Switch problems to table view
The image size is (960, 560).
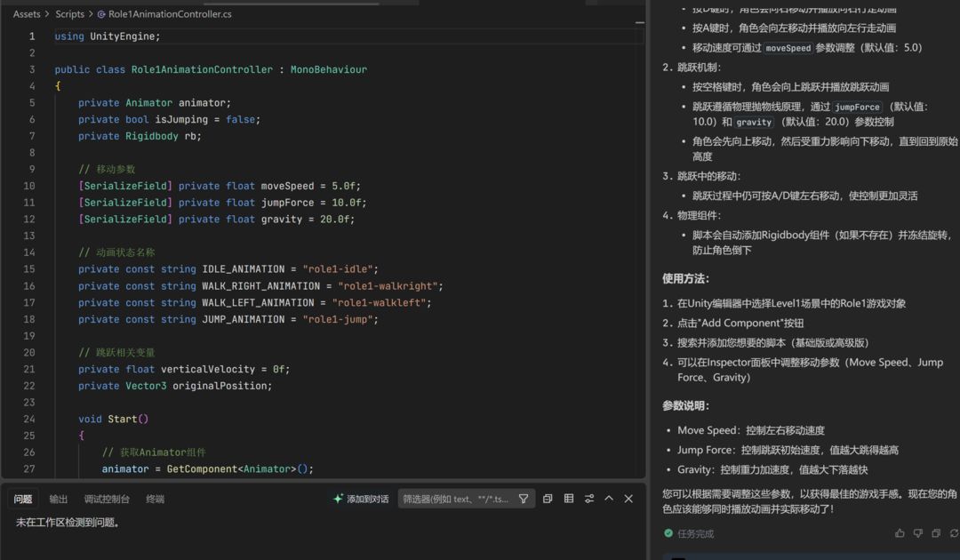[569, 499]
